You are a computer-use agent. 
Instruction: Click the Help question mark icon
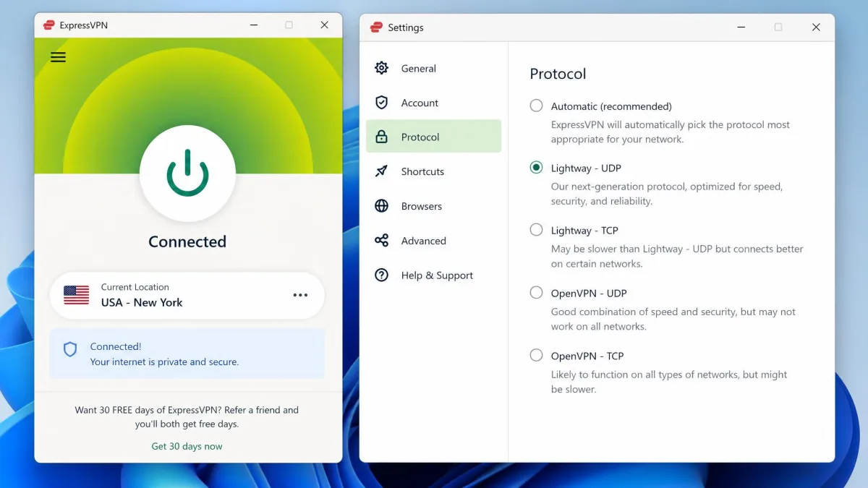pyautogui.click(x=381, y=275)
